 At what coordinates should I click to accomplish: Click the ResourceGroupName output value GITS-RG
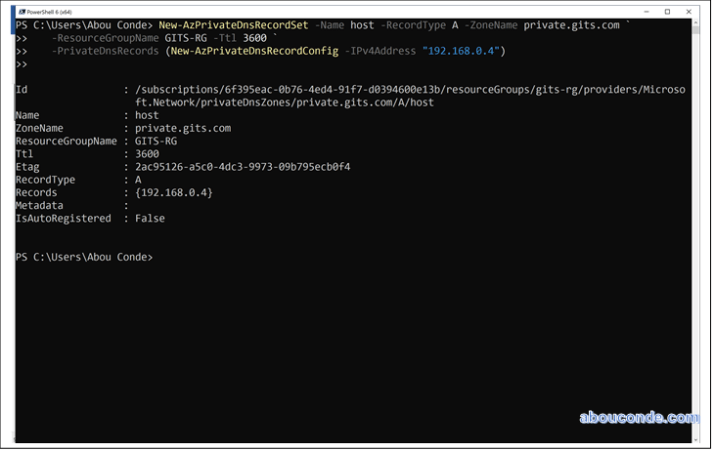[x=157, y=141]
